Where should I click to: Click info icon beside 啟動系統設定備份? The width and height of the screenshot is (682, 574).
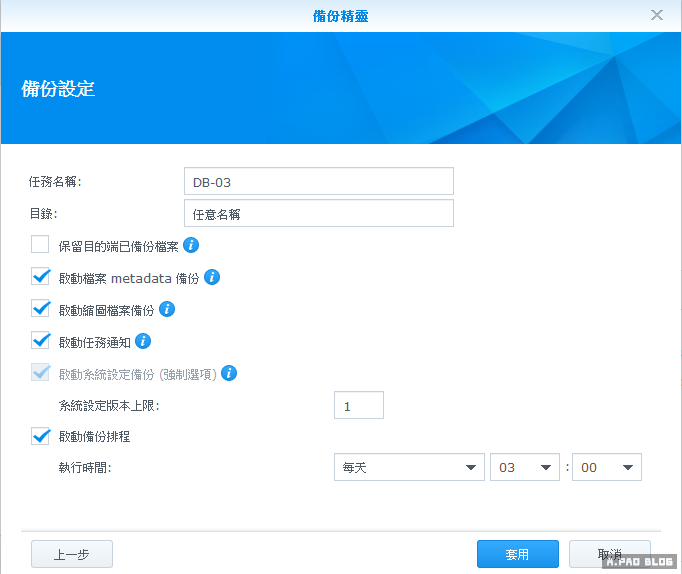[x=229, y=373]
